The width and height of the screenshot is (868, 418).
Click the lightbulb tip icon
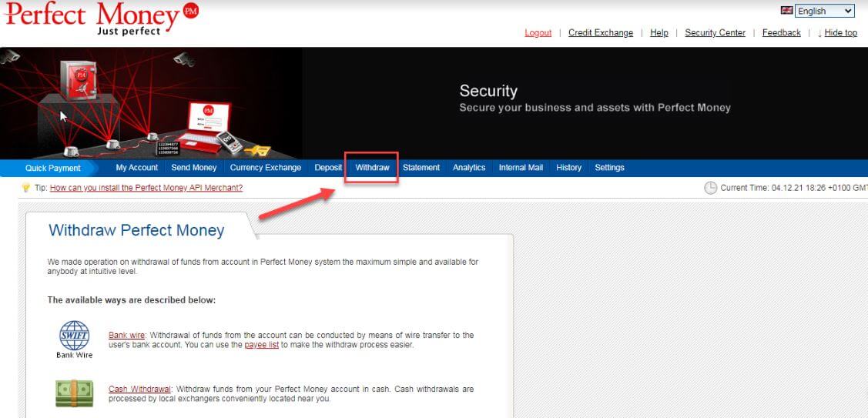[26, 188]
